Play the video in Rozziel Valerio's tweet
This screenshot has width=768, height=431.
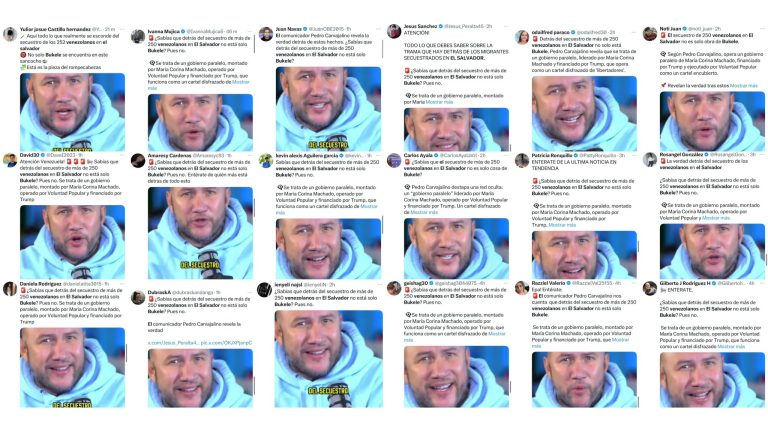[x=584, y=380]
